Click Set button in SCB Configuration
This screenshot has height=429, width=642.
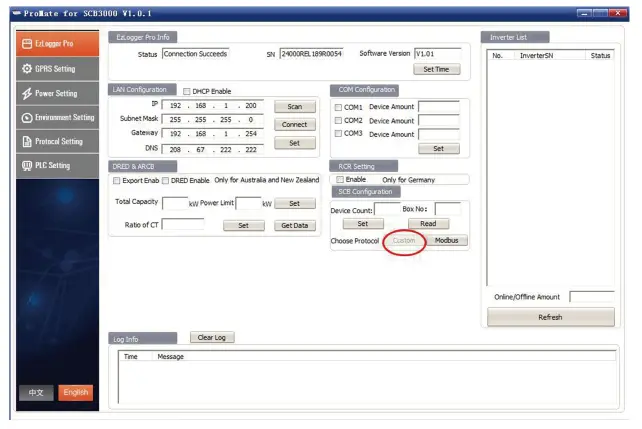click(363, 224)
